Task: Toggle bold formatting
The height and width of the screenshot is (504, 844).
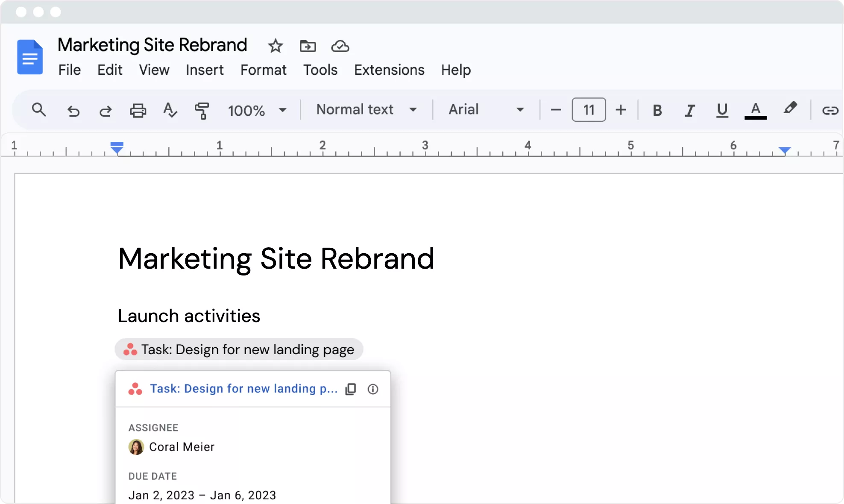Action: coord(657,110)
